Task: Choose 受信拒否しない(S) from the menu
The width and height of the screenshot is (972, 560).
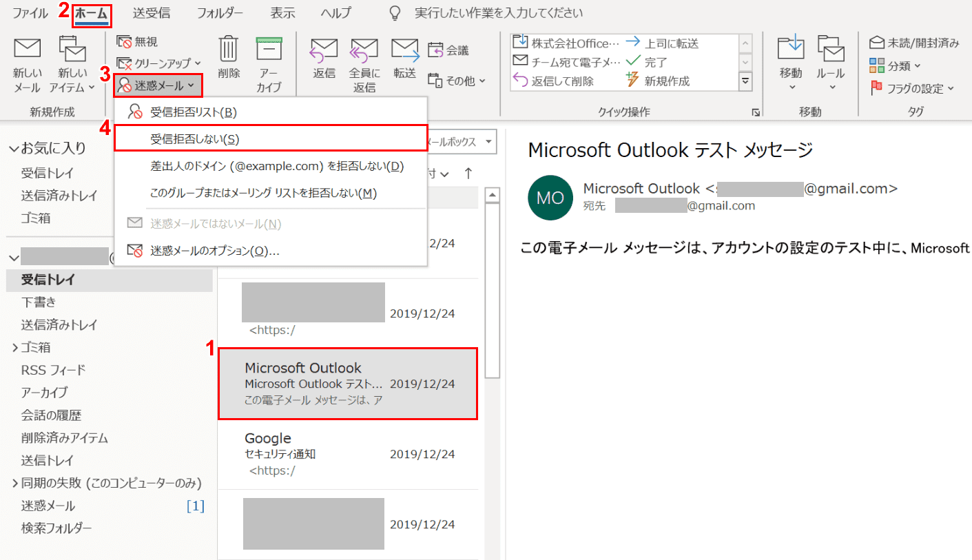Action: [x=271, y=138]
